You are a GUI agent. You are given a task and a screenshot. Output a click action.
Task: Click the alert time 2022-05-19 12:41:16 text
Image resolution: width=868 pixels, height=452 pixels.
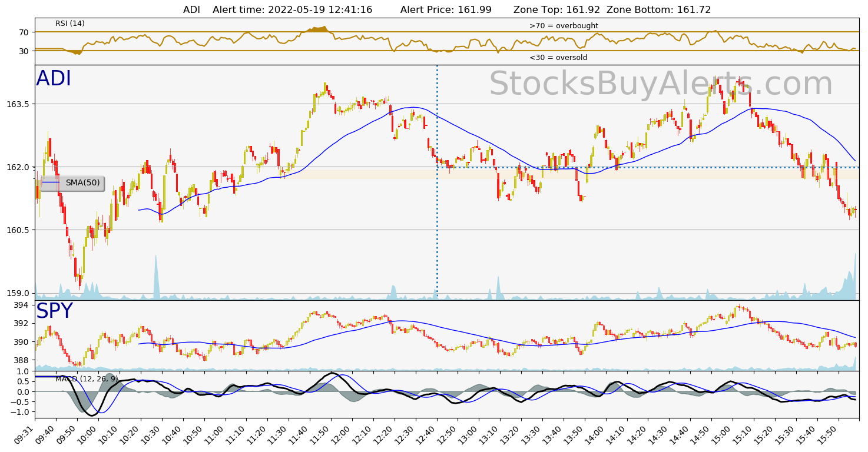pos(292,10)
